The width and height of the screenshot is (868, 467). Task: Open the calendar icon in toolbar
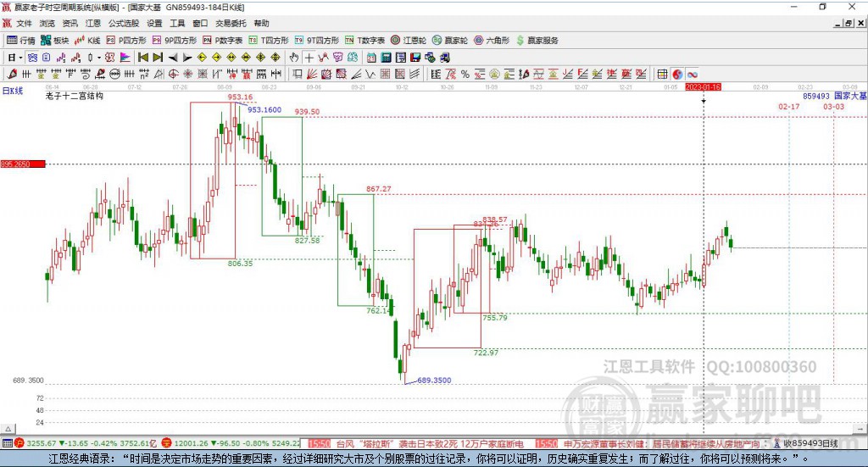(x=371, y=58)
